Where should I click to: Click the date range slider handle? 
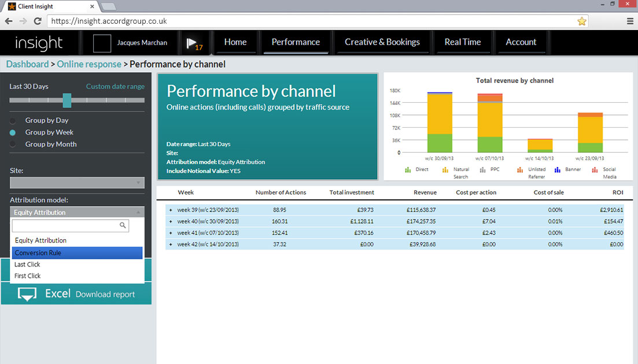pos(67,101)
